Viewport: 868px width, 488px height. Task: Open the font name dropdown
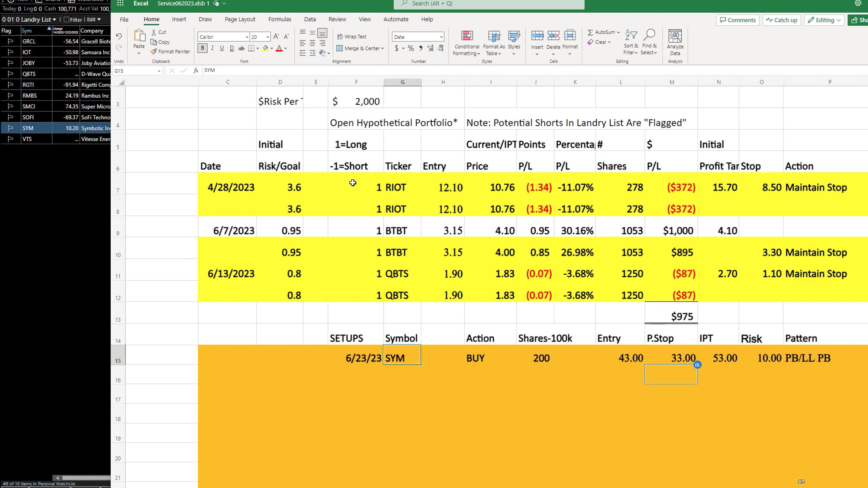click(x=247, y=37)
